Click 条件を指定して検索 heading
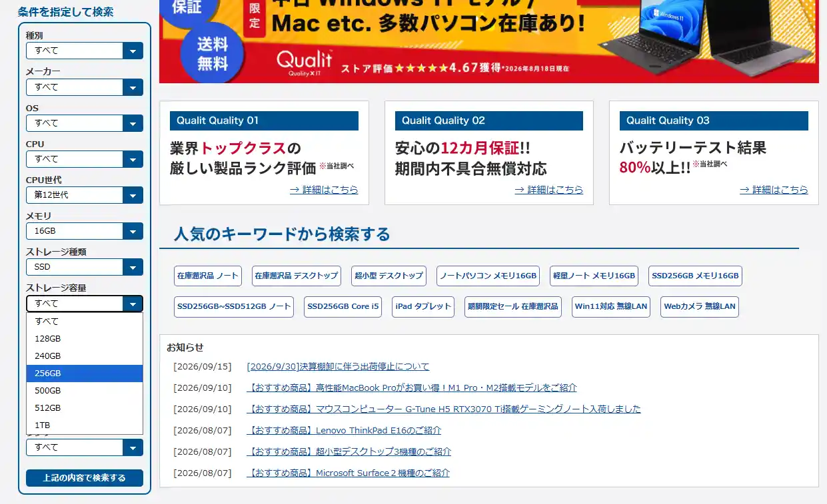This screenshot has width=827, height=504. coord(65,12)
